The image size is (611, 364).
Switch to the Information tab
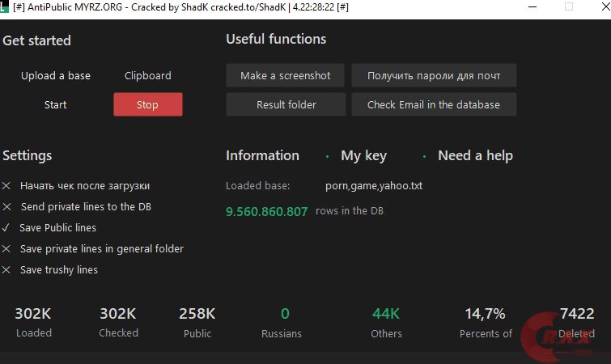coord(262,156)
